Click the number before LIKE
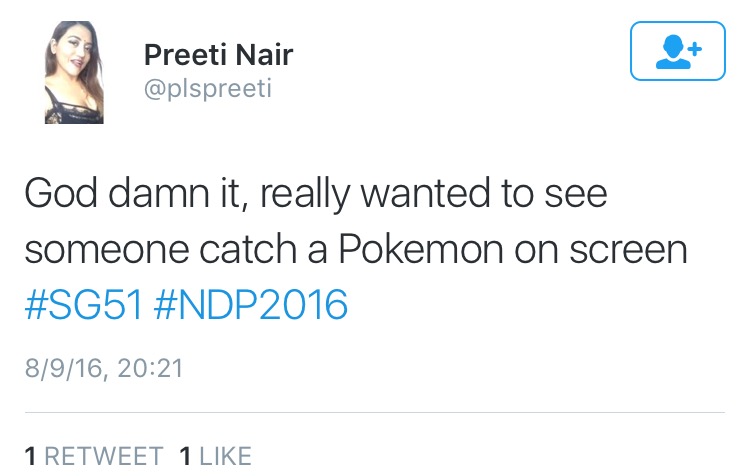This screenshot has height=476, width=750. click(185, 456)
